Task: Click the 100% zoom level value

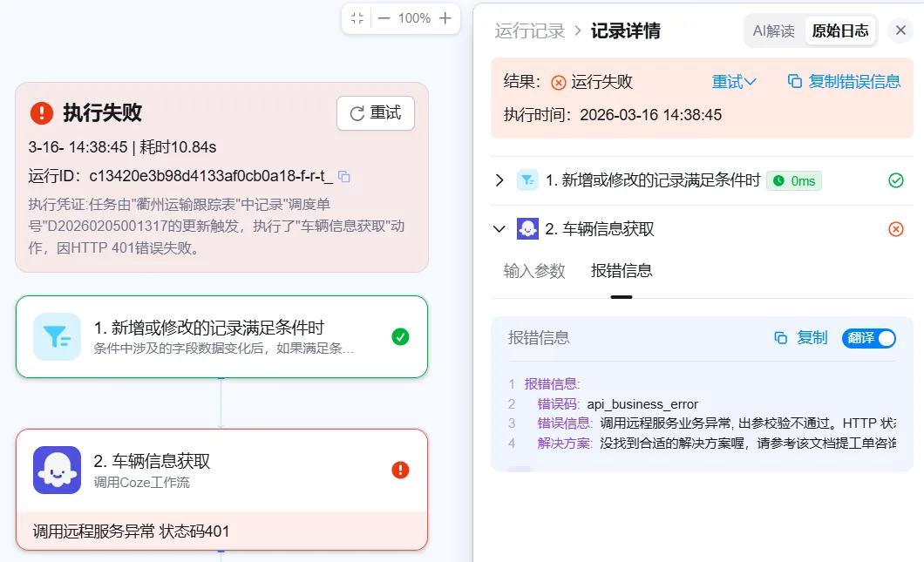Action: pyautogui.click(x=414, y=18)
